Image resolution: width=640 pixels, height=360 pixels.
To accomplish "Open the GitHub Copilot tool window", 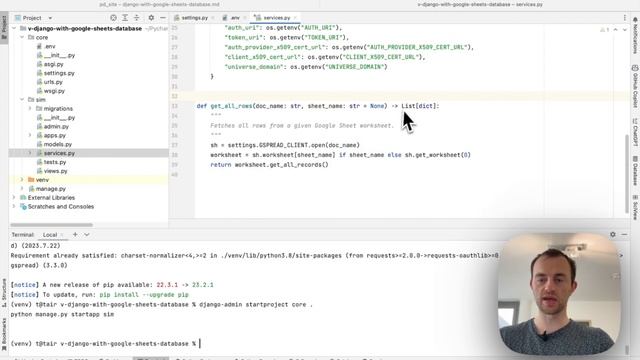I will (x=635, y=87).
